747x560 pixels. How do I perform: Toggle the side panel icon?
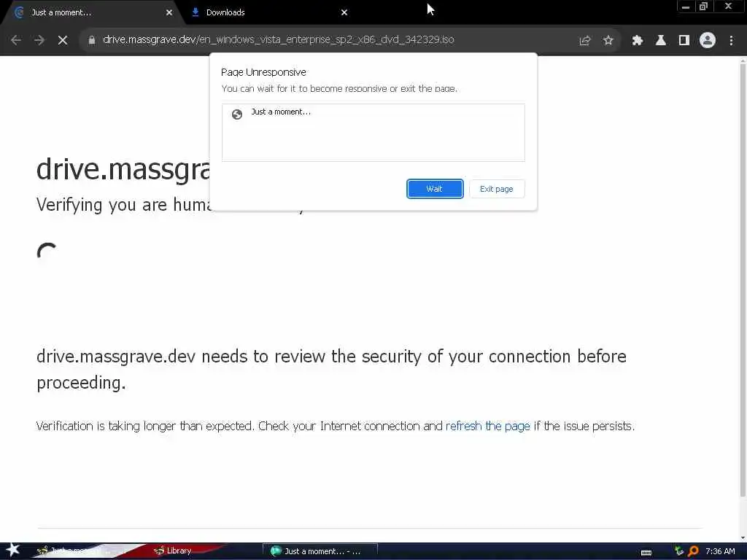tap(684, 41)
